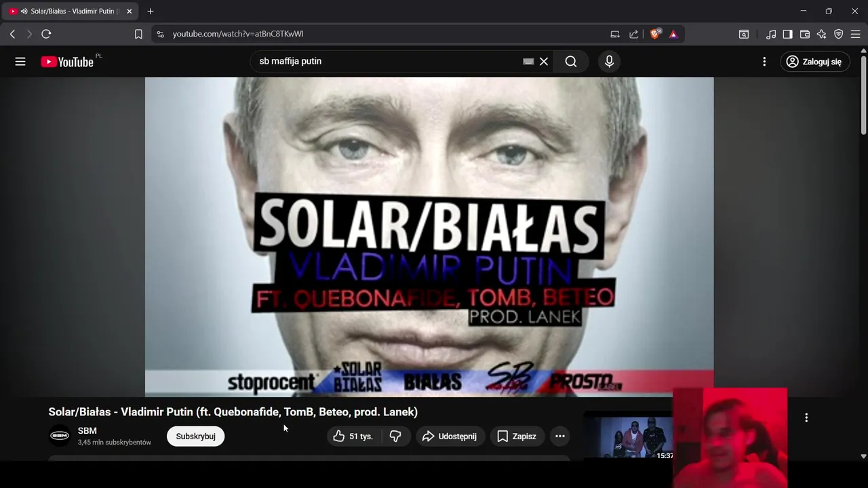This screenshot has width=868, height=488.
Task: Click the page vertical scrollbar thumb
Action: pyautogui.click(x=863, y=95)
